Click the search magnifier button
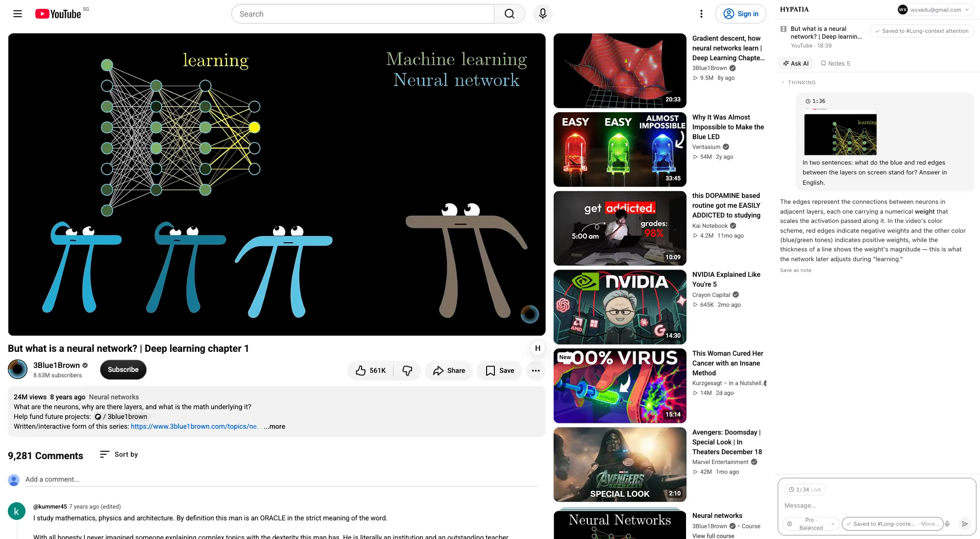The width and height of the screenshot is (980, 539). [x=510, y=14]
